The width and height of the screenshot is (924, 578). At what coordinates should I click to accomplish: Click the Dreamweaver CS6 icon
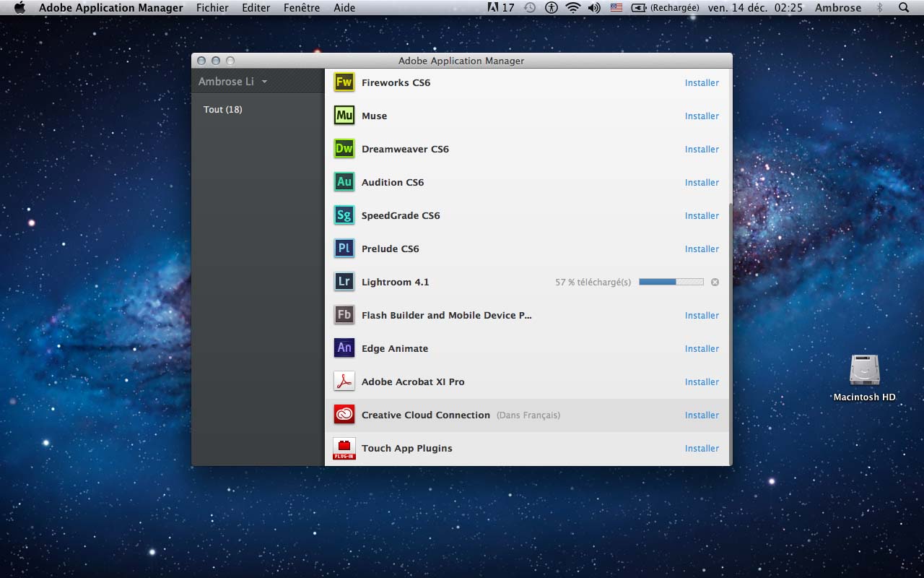point(344,149)
